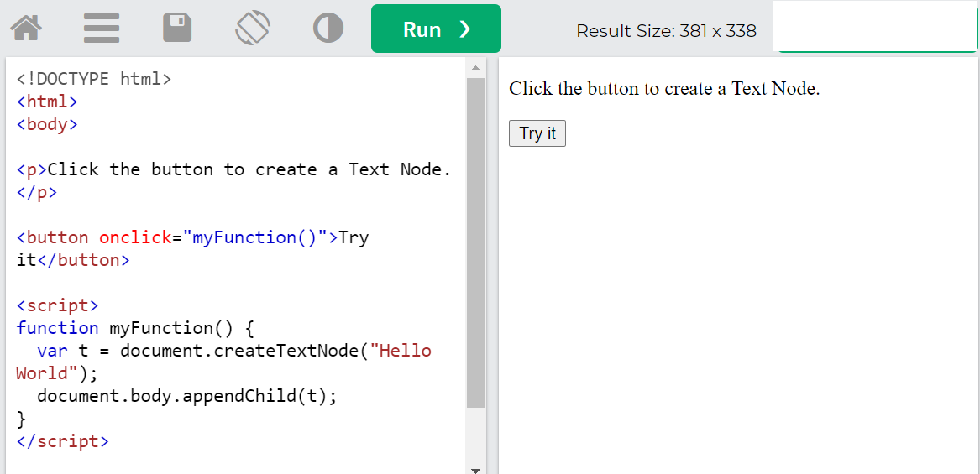This screenshot has height=474, width=980.
Task: Click the closing "</script>" tag line
Action: coord(62,441)
